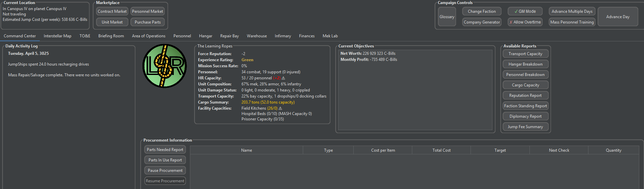
Task: Click the warning icon beside Field Kitchens
Action: [x=280, y=108]
